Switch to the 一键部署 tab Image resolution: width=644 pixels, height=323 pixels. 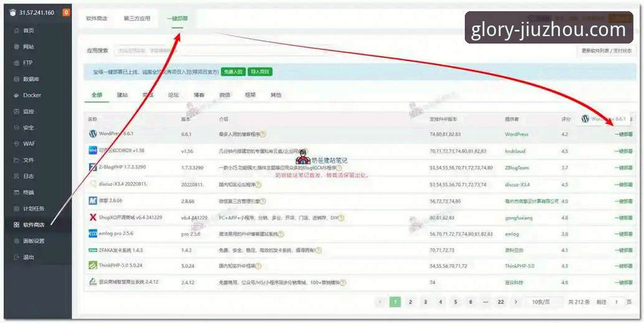[177, 19]
